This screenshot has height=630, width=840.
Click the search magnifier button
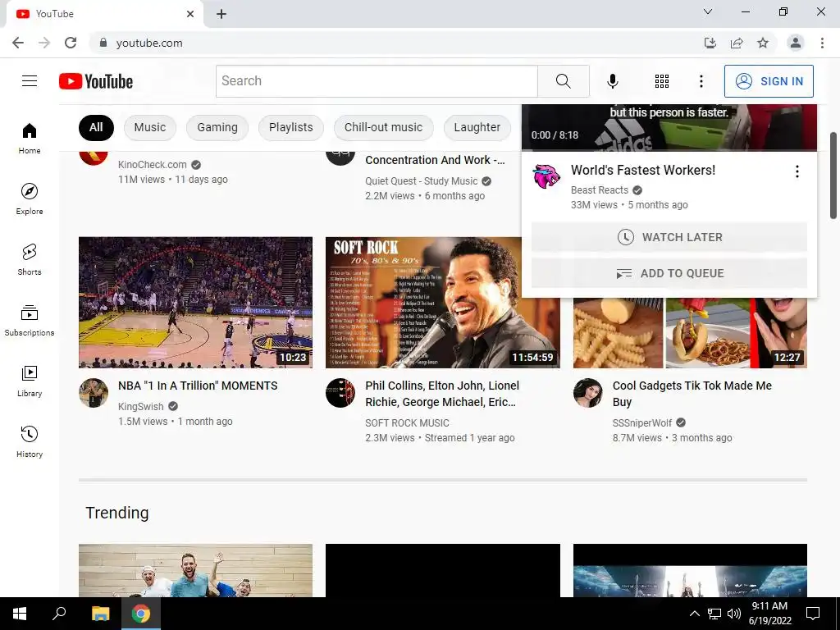563,81
